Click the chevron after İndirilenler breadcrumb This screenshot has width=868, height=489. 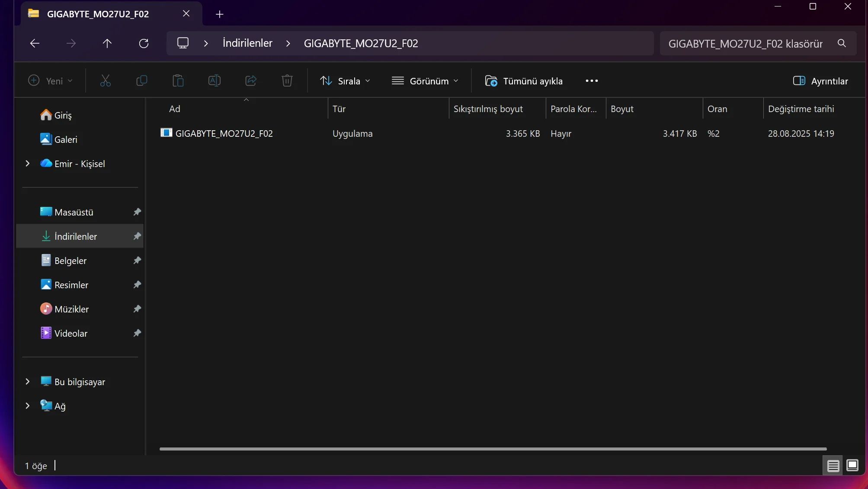(x=288, y=43)
